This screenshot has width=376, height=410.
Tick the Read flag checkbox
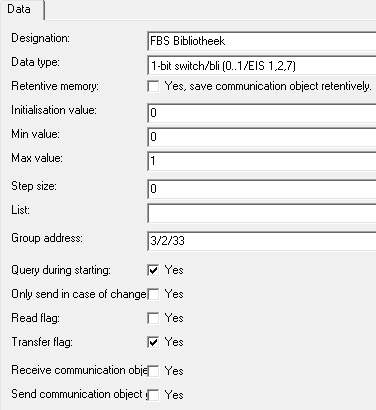[153, 318]
